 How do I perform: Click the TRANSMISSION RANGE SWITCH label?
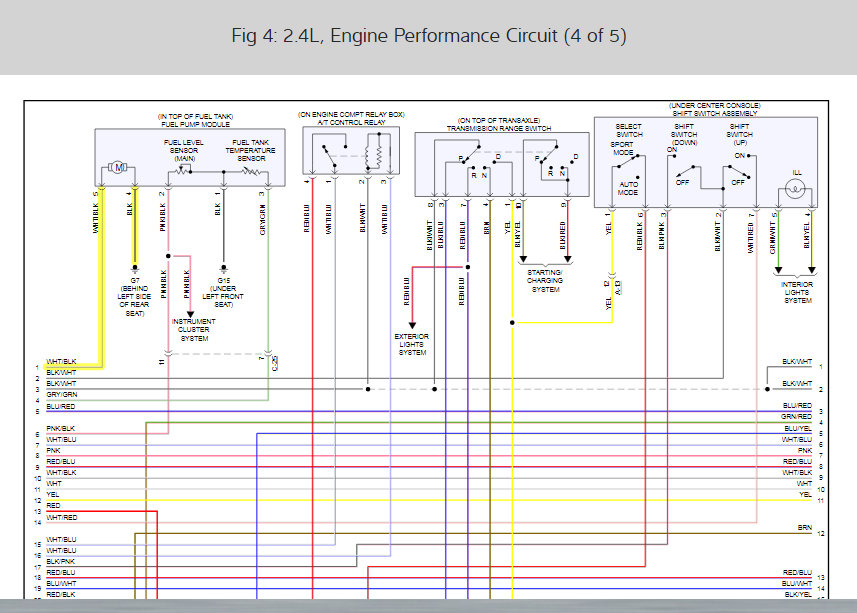tap(499, 128)
